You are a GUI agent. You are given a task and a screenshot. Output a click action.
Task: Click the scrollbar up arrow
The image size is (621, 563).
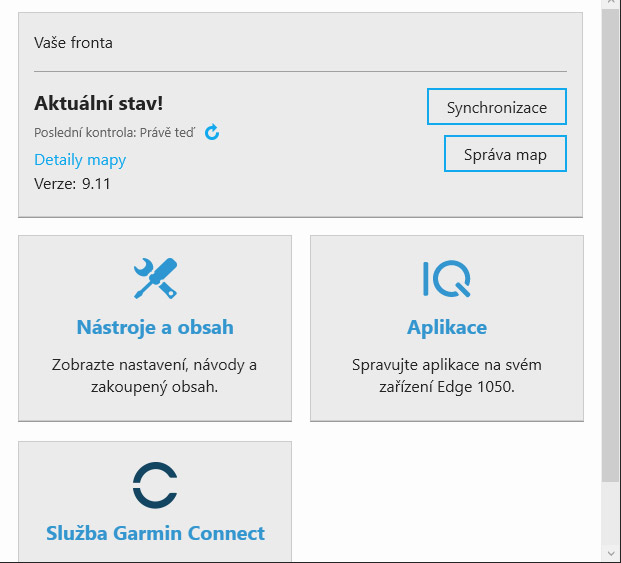[x=611, y=3]
